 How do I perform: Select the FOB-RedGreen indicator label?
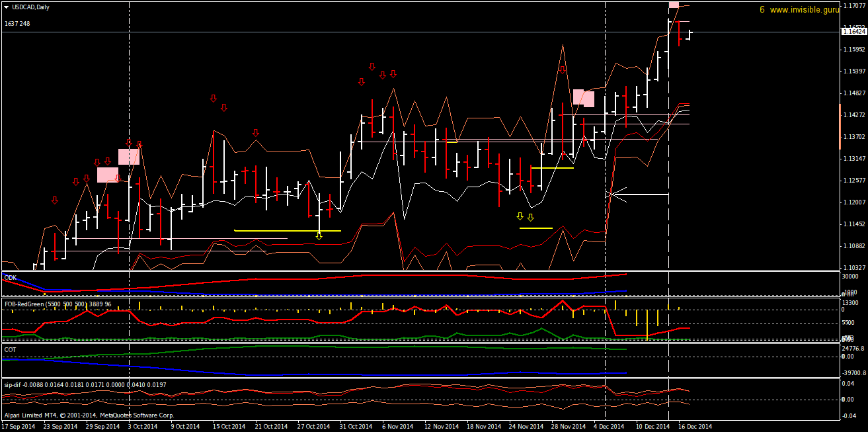pos(58,304)
